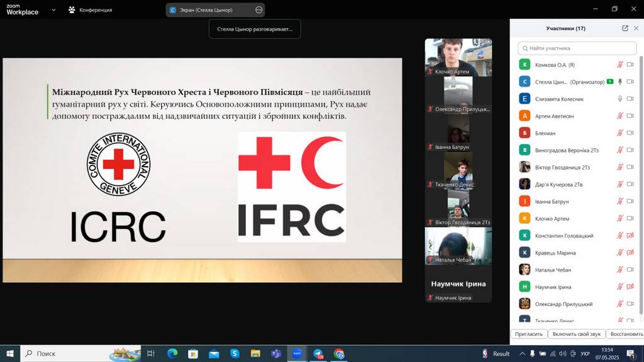Image resolution: width=644 pixels, height=362 pixels.
Task: Select Олександр Прилуцький video thumbnail
Action: click(x=458, y=95)
